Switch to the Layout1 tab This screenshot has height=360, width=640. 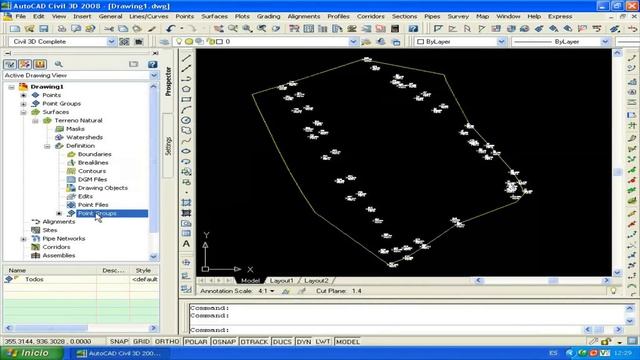(282, 281)
